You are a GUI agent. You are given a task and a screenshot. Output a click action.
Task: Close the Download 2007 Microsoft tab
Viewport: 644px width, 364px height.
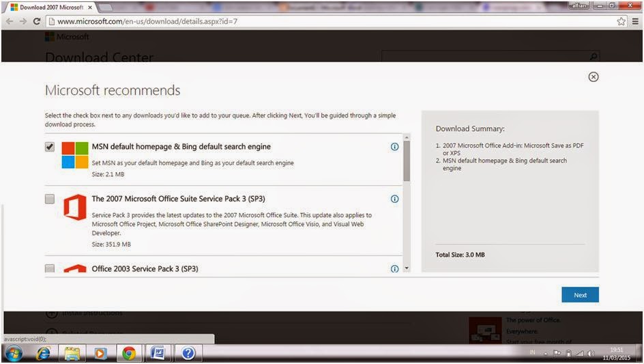[x=90, y=8]
